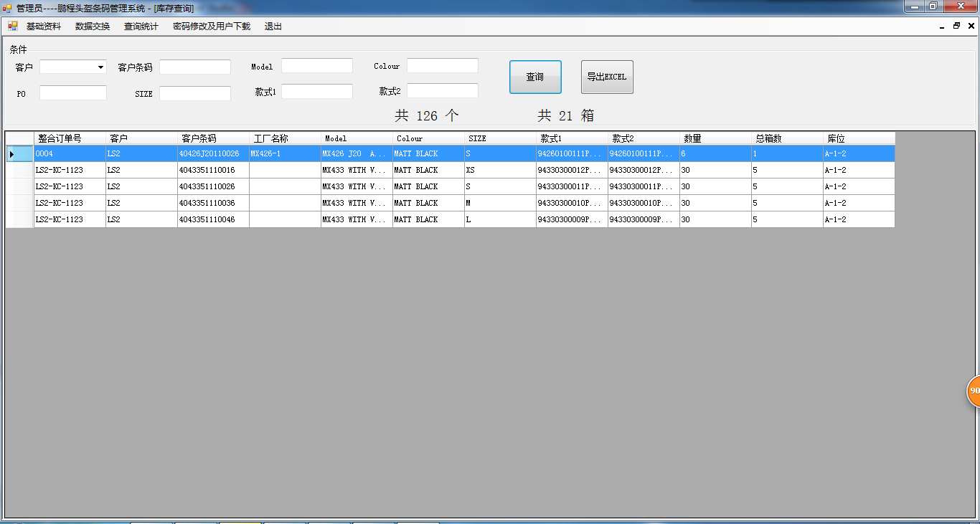Click quantity cell 6
The width and height of the screenshot is (980, 524).
pyautogui.click(x=715, y=153)
